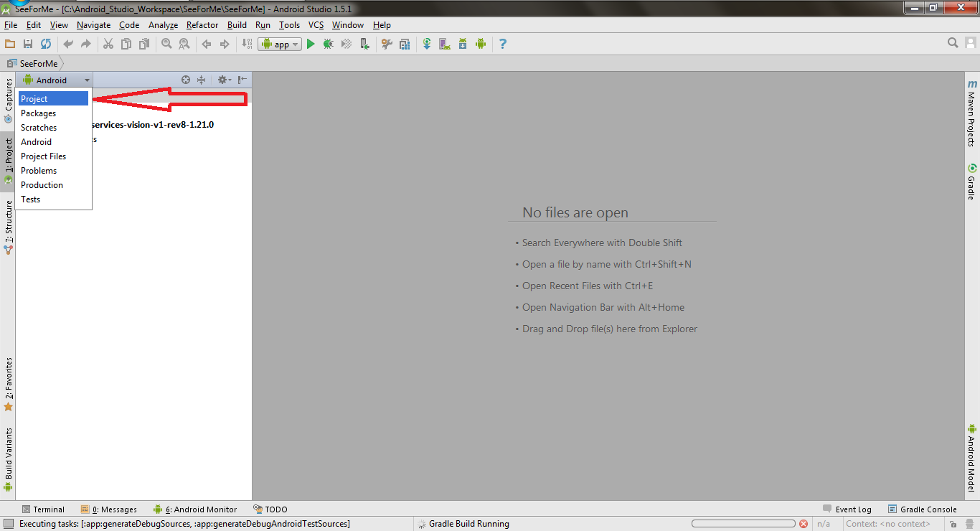Open the app run configuration dropdown
The height and width of the screenshot is (531, 980).
coord(280,44)
